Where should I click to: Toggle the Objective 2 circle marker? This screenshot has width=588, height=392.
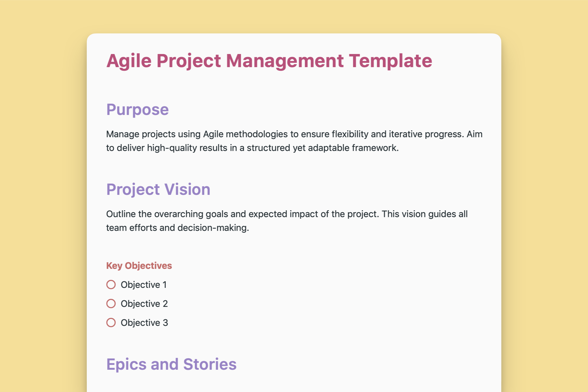(x=111, y=304)
